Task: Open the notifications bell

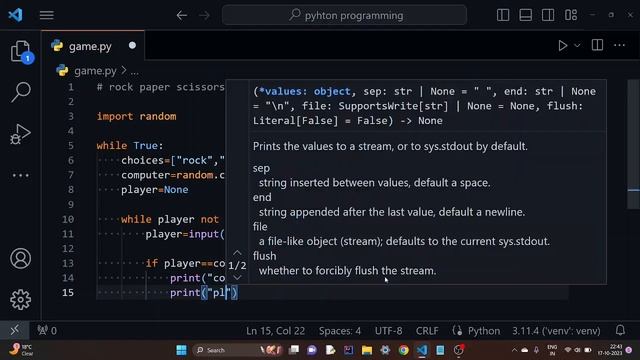Action: (x=620, y=330)
